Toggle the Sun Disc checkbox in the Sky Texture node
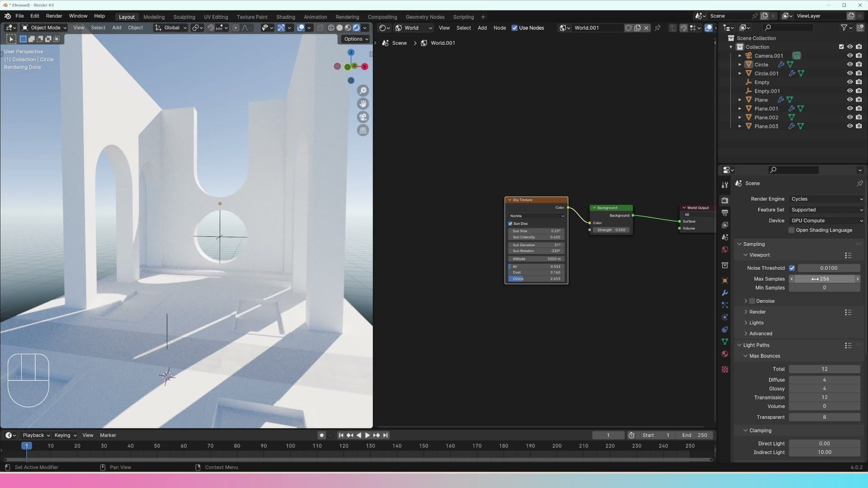Image resolution: width=868 pixels, height=488 pixels. pos(510,224)
